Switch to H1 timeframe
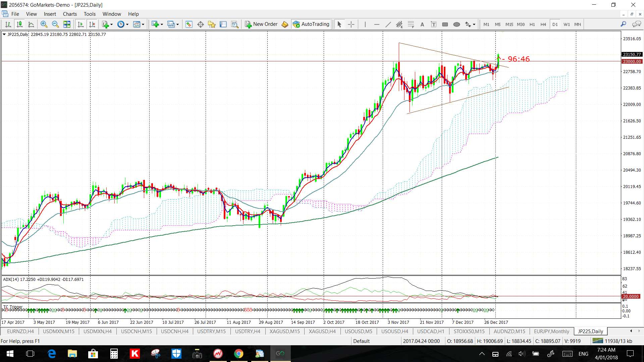The width and height of the screenshot is (644, 362). [x=532, y=24]
